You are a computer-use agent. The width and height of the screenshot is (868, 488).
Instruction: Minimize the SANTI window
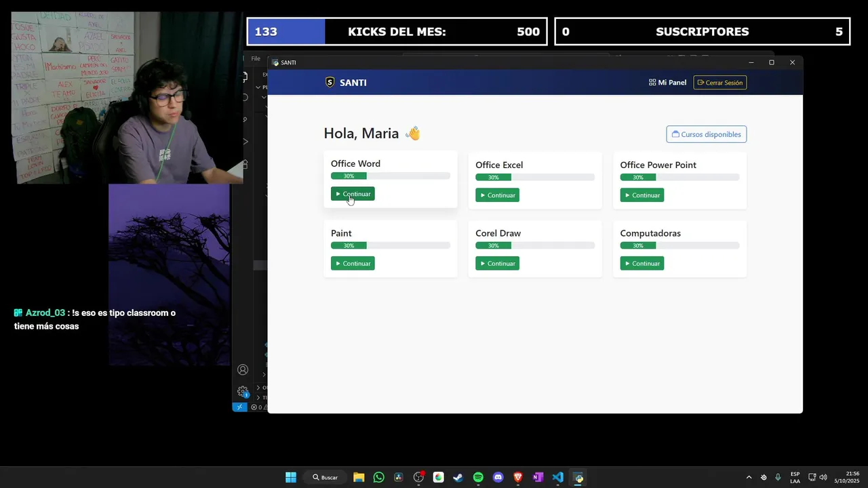point(751,62)
